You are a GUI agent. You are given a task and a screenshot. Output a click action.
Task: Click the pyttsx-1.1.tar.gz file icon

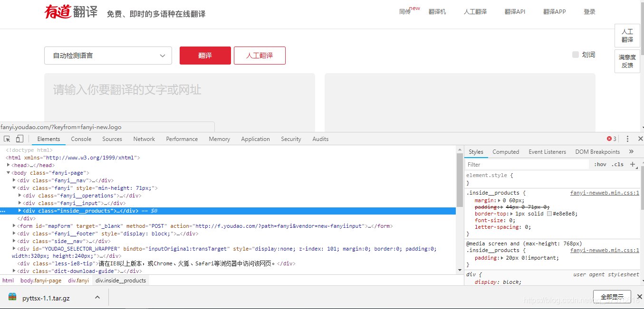(x=13, y=298)
